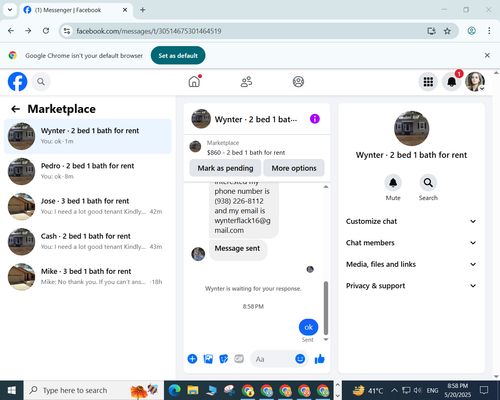Open the Facebook menu grid icon

(428, 82)
